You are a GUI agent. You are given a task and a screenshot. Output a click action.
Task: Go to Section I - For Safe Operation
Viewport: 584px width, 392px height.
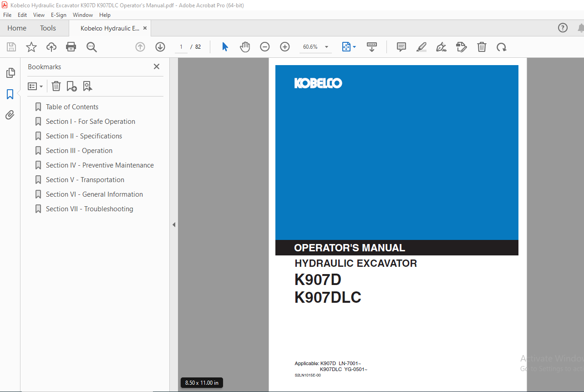91,122
